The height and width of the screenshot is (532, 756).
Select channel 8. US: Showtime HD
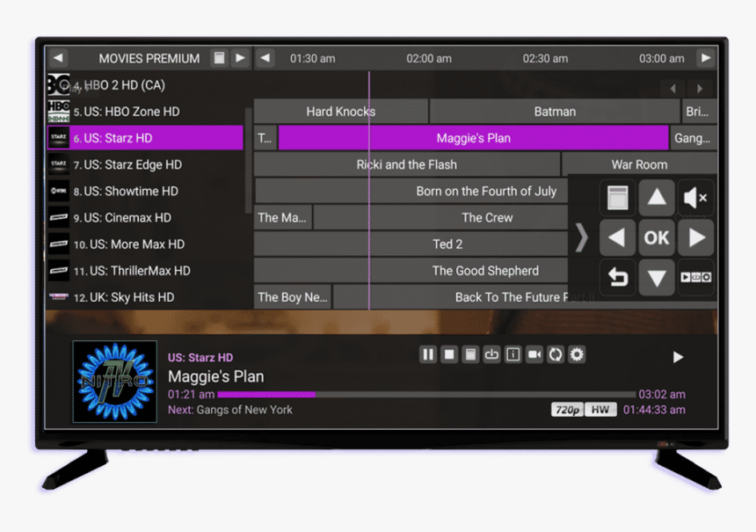[x=145, y=191]
